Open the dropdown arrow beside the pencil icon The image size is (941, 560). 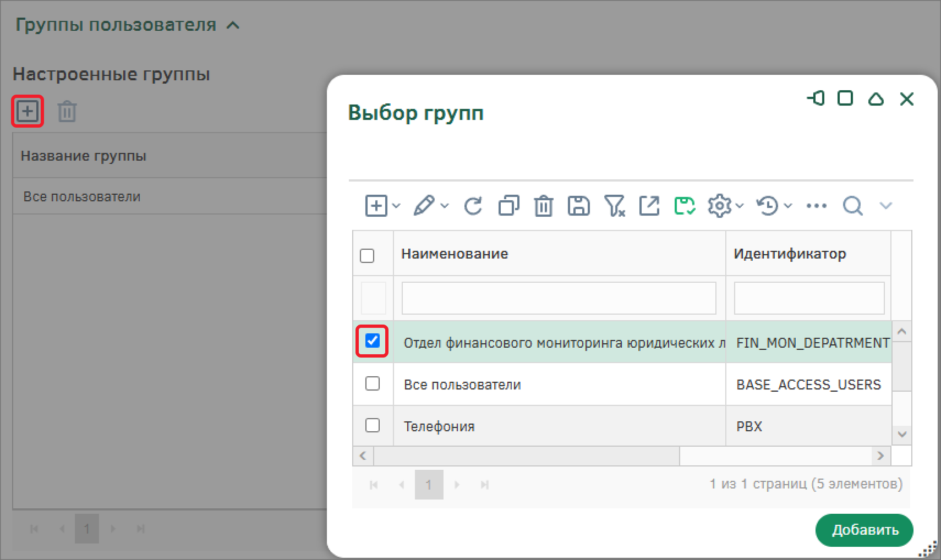tap(445, 206)
